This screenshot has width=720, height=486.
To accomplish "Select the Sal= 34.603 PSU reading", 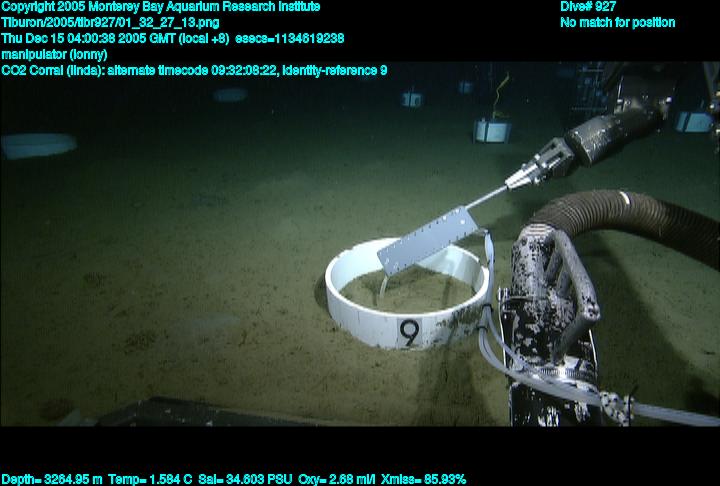I will (245, 480).
